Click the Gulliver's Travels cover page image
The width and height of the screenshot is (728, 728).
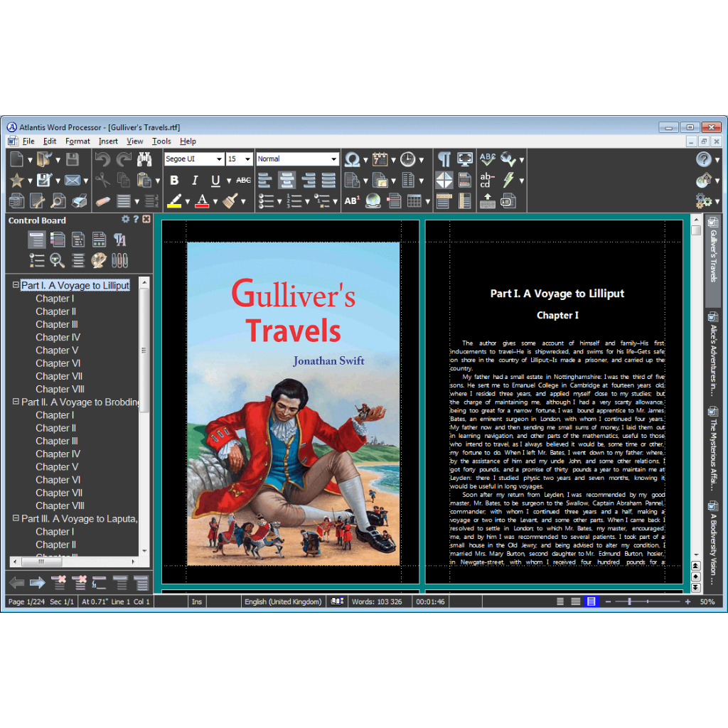293,404
